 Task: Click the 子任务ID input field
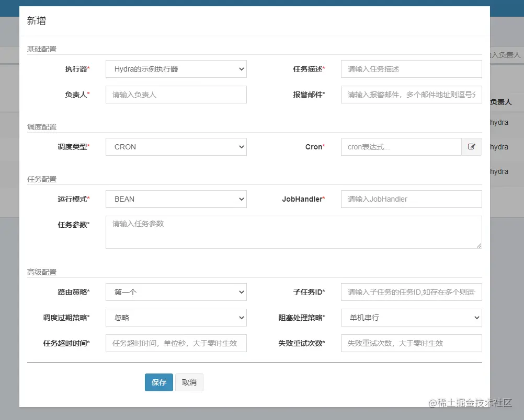coord(412,292)
